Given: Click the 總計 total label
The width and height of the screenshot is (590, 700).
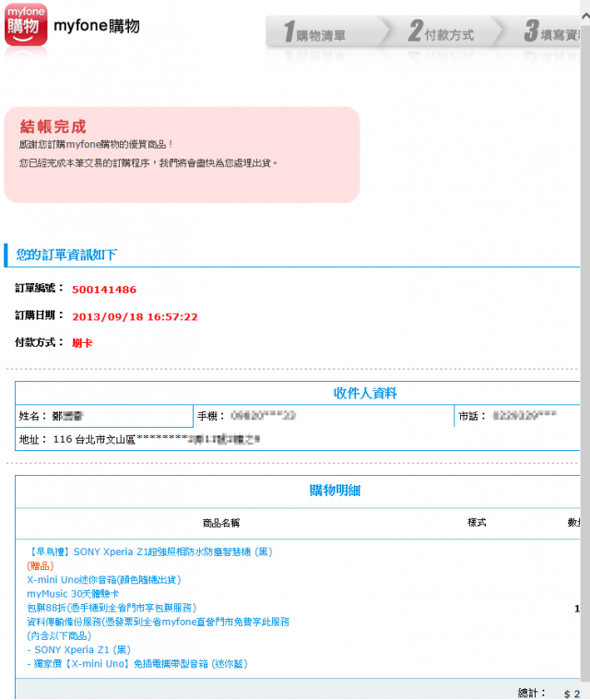Looking at the screenshot, I should tap(531, 693).
